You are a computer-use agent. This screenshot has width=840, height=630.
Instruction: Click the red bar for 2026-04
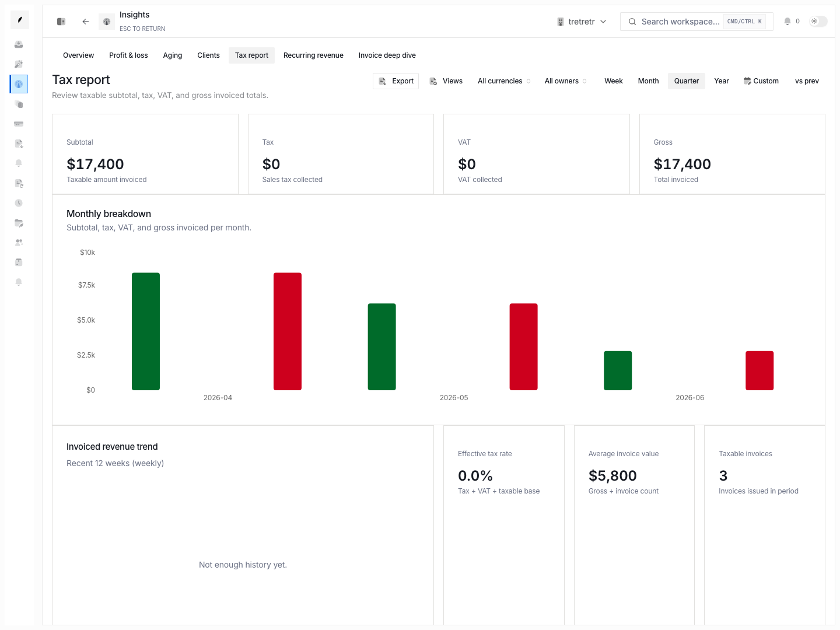pyautogui.click(x=288, y=331)
